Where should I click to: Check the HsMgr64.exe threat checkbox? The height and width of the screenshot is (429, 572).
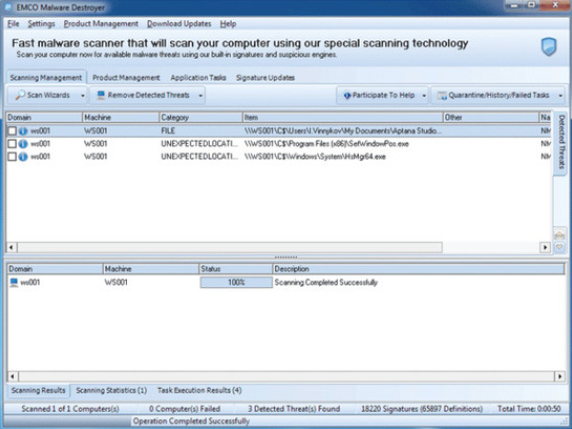(12, 157)
